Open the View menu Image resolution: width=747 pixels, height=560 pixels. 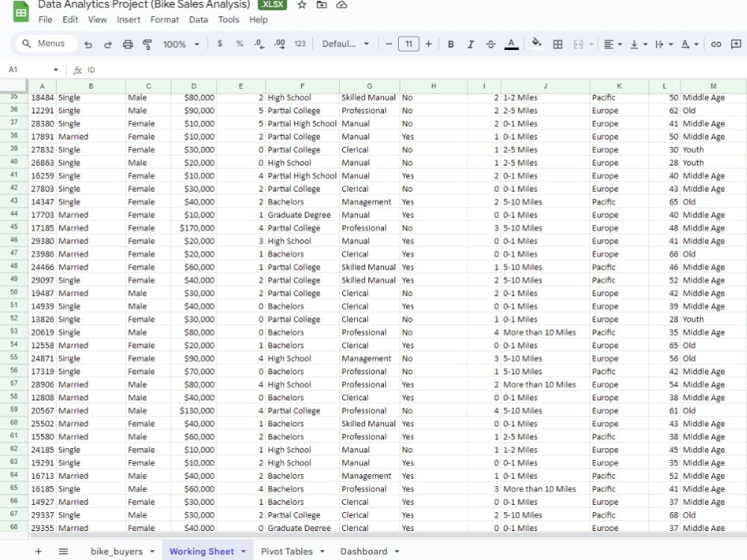pyautogui.click(x=97, y=19)
